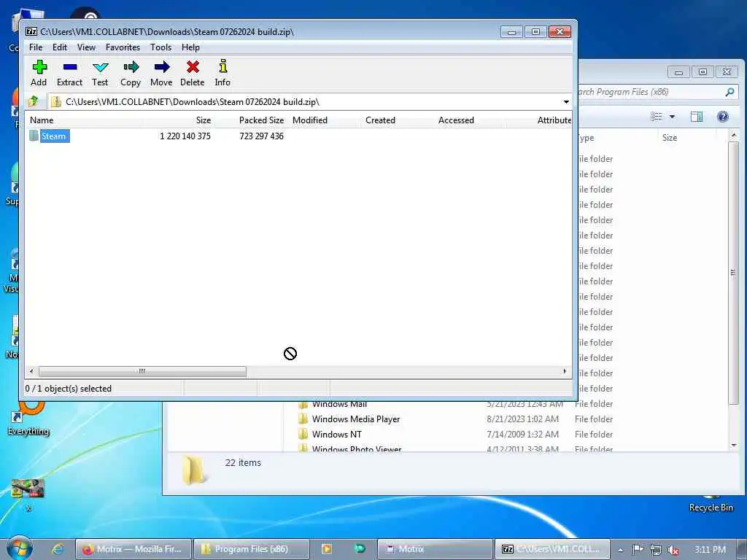Click the Add toolbar icon in 7-Zip

(x=39, y=67)
